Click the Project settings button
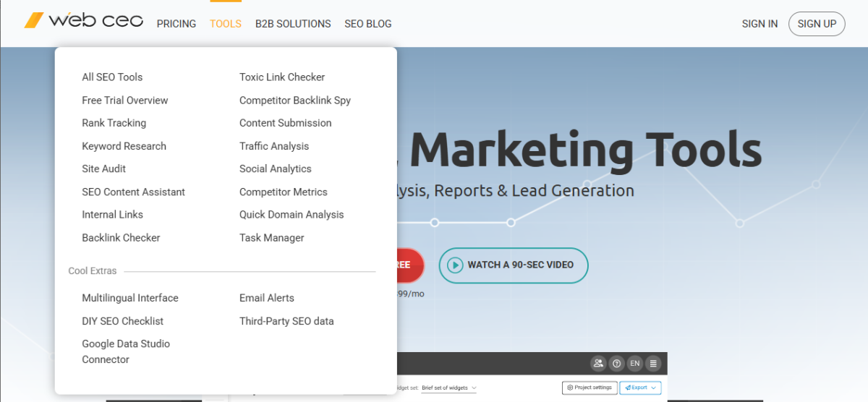Image resolution: width=868 pixels, height=402 pixels. [590, 388]
